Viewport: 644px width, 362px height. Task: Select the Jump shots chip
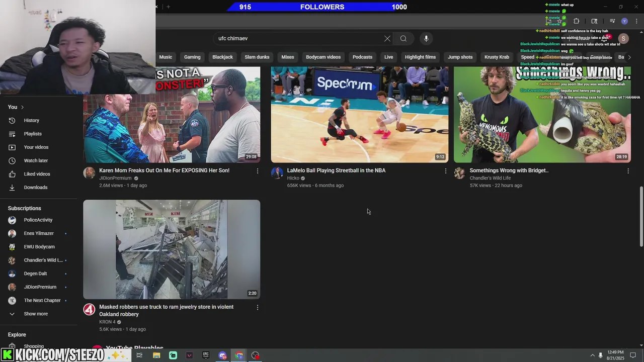(460, 57)
